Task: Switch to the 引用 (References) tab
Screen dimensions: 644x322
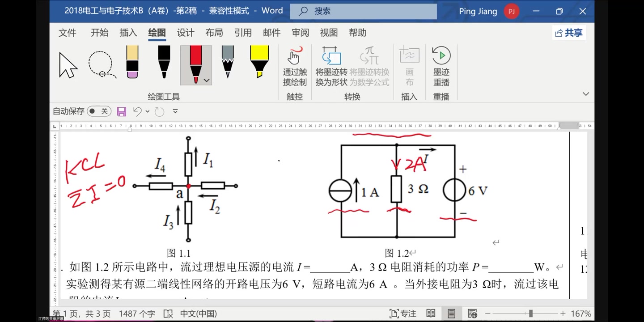Action: (x=243, y=33)
